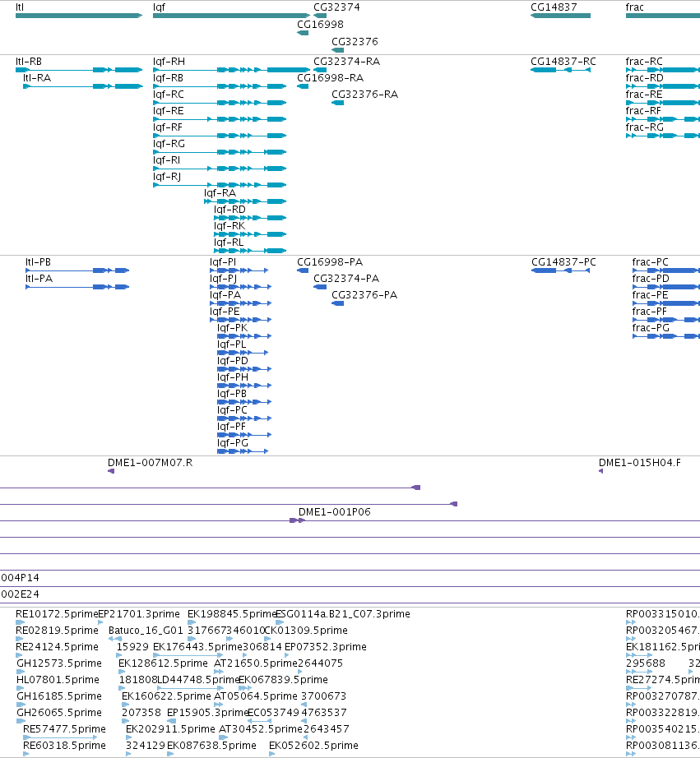
Task: Click transcript CG16998-RA
Action: (303, 86)
